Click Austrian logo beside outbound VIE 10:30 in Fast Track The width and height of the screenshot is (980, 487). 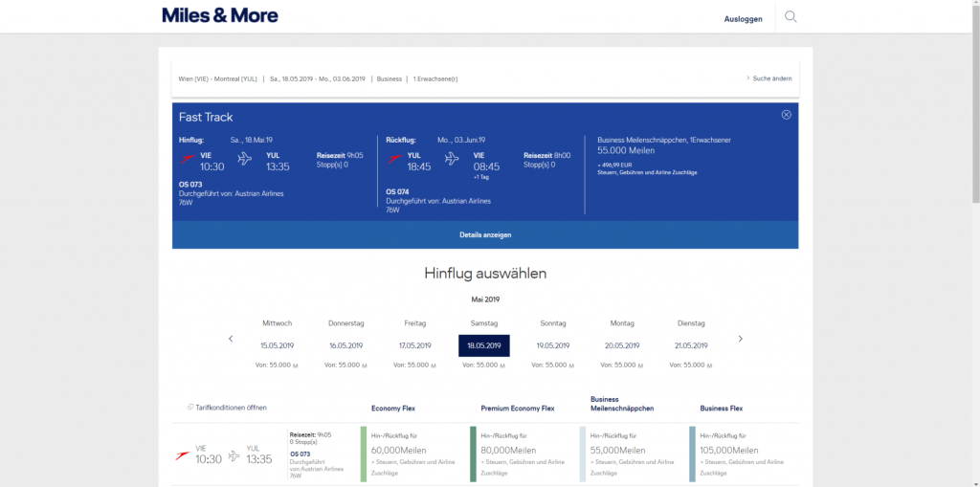click(188, 160)
